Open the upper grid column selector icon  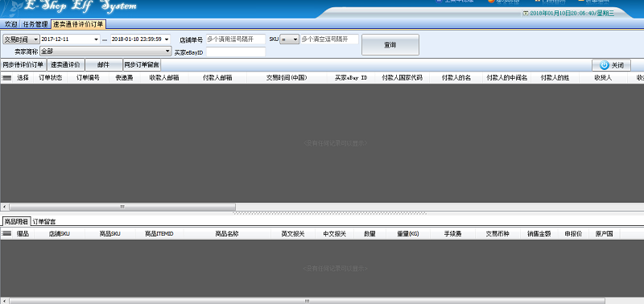(x=6, y=78)
